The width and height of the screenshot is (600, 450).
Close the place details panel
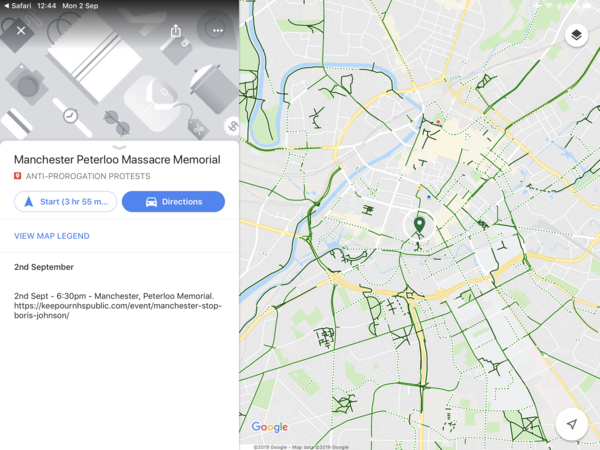point(21,30)
